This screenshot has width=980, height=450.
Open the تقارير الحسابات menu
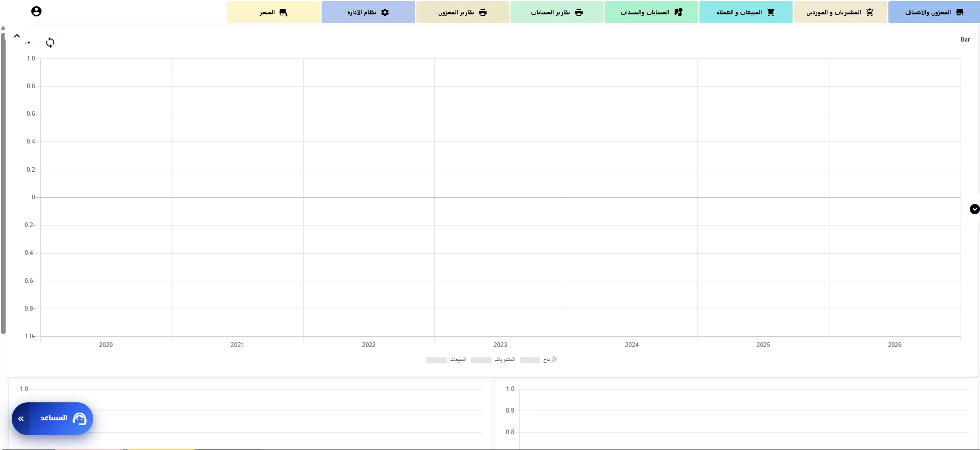pyautogui.click(x=557, y=12)
